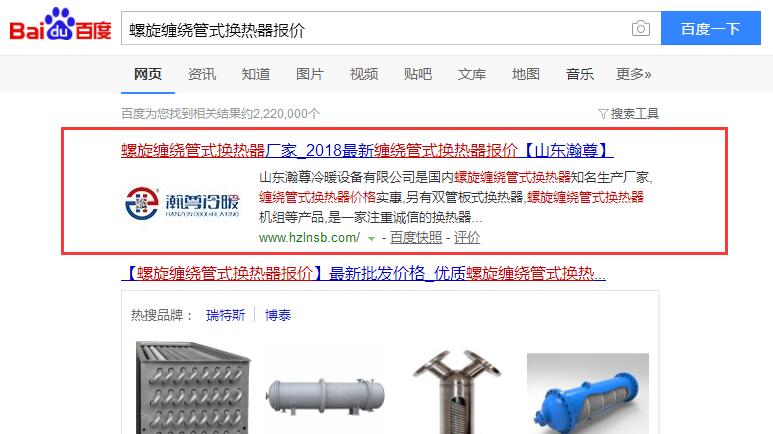Open the 视频 tab
This screenshot has width=773, height=434.
364,74
